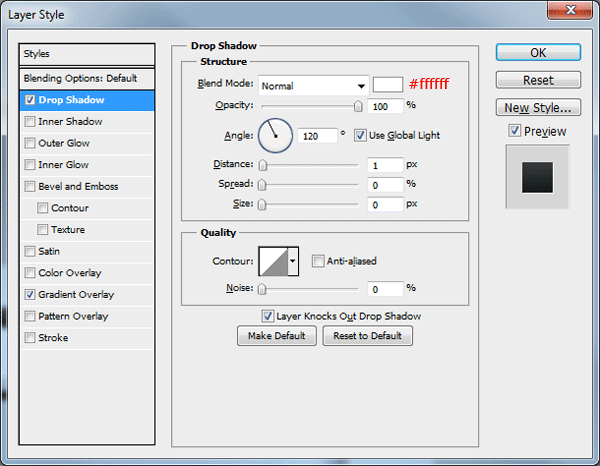Open the Inner Shadow settings row

click(x=87, y=122)
